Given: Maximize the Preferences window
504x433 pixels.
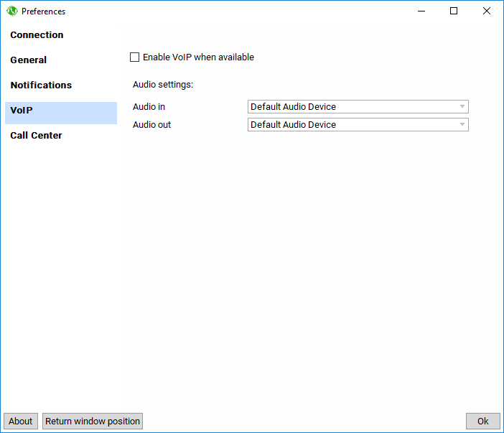Looking at the screenshot, I should (x=454, y=11).
